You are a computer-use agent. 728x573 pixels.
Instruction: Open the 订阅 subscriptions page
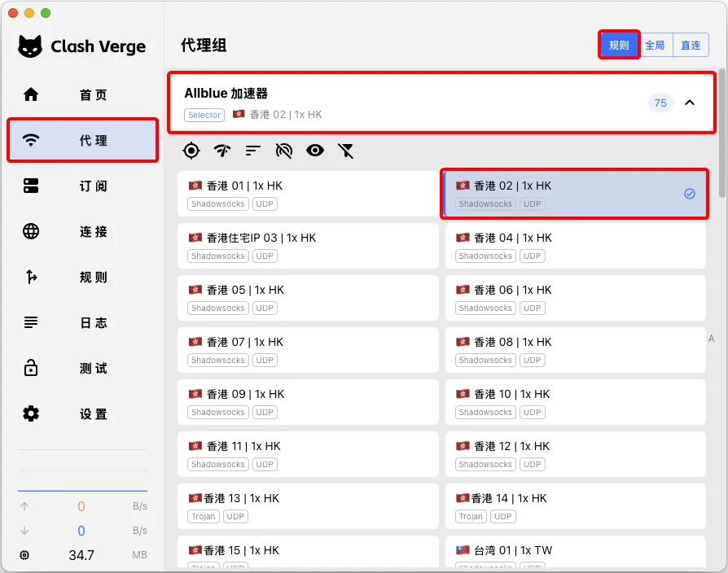pyautogui.click(x=82, y=186)
